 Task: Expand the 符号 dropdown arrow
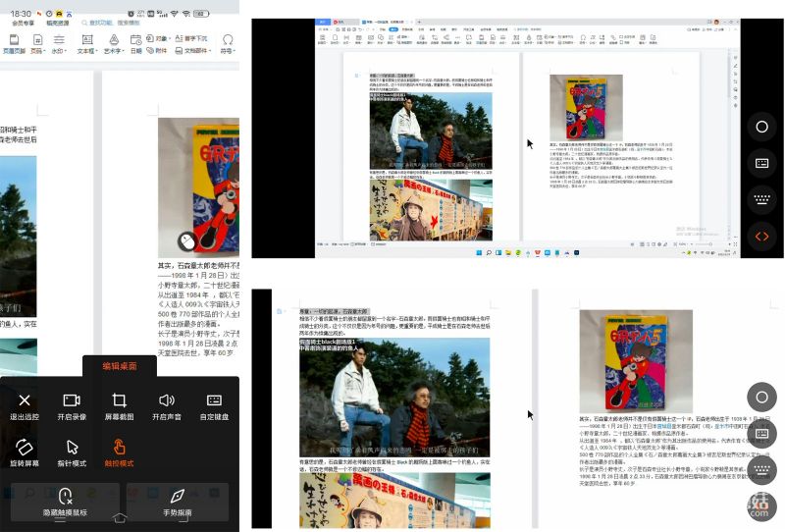click(235, 51)
